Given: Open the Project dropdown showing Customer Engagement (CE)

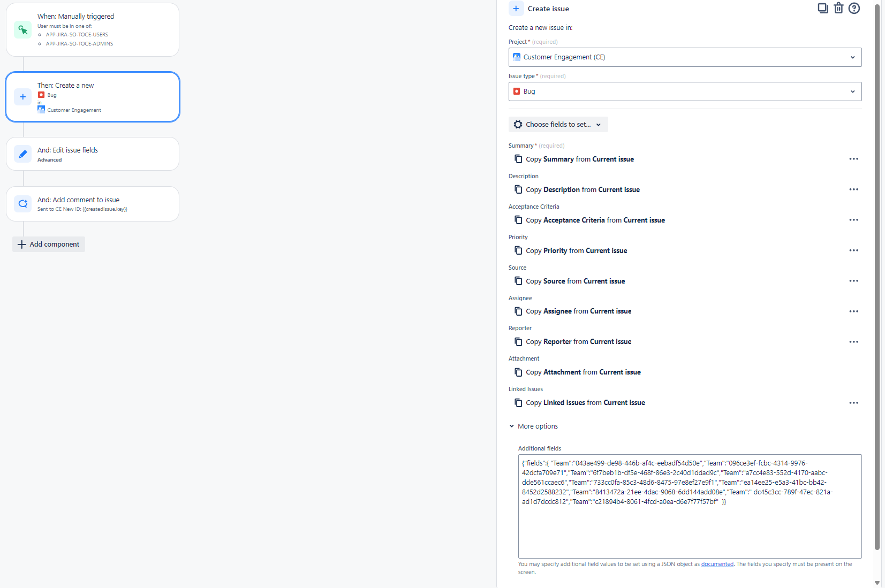Looking at the screenshot, I should (x=685, y=57).
